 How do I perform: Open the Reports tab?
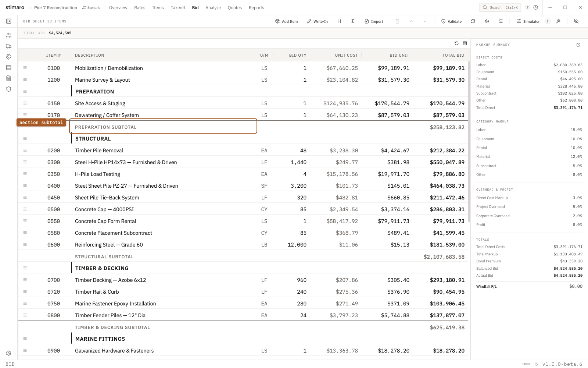(x=257, y=8)
